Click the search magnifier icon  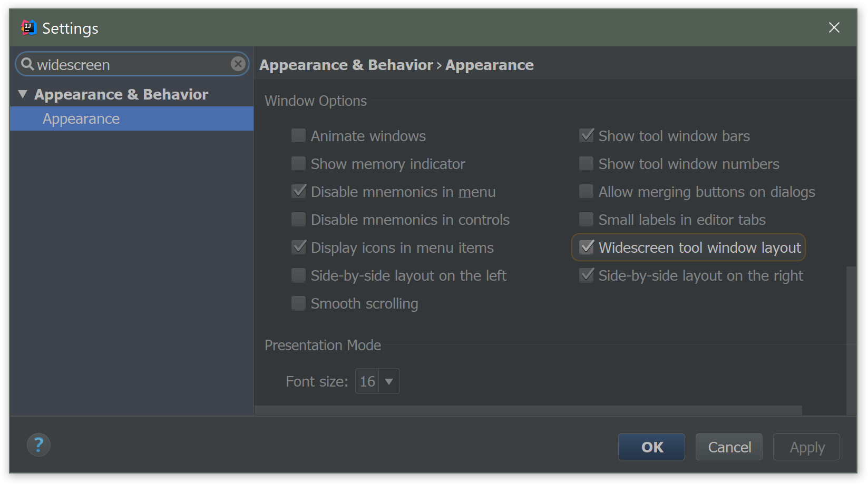click(27, 64)
